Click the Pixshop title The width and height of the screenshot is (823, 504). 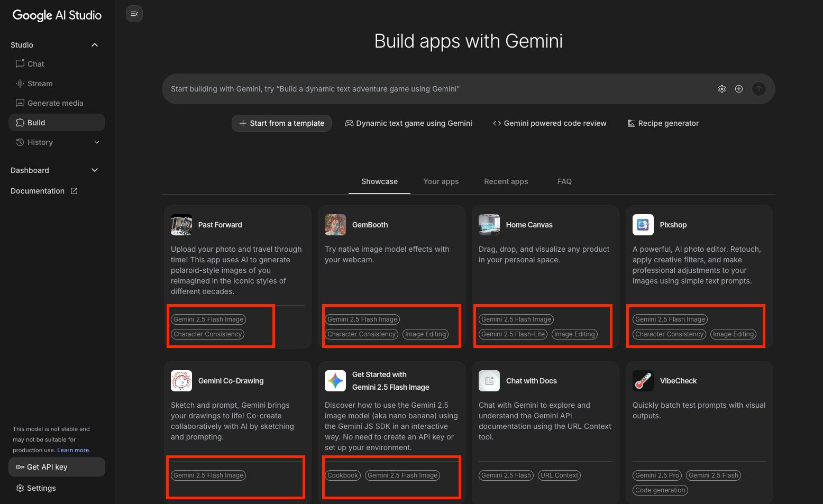673,225
